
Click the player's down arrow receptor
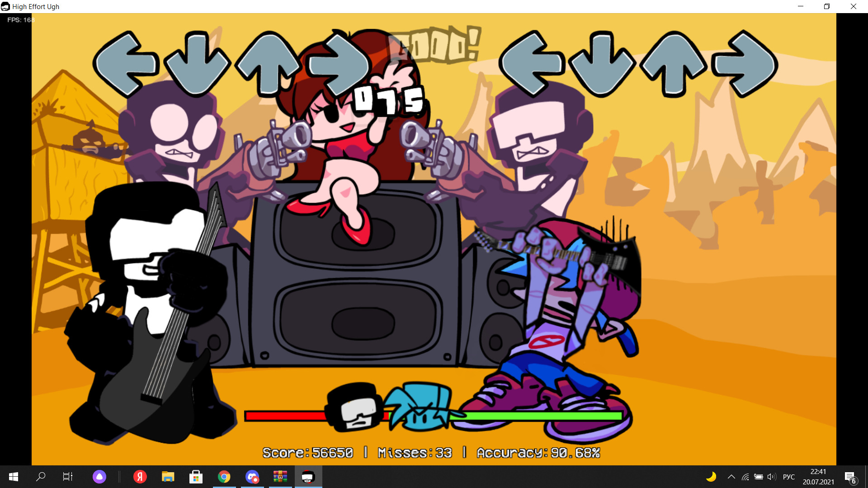(602, 64)
